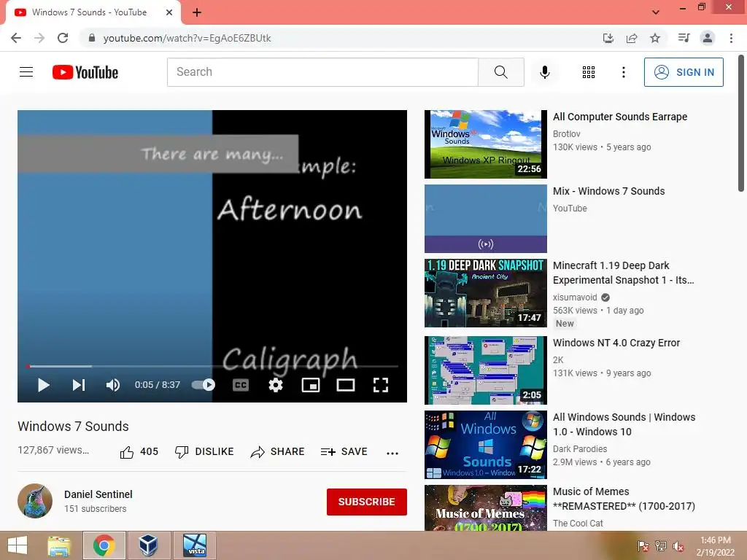Open the All Computer Sounds Earrape thumbnail
The image size is (747, 560).
485,144
